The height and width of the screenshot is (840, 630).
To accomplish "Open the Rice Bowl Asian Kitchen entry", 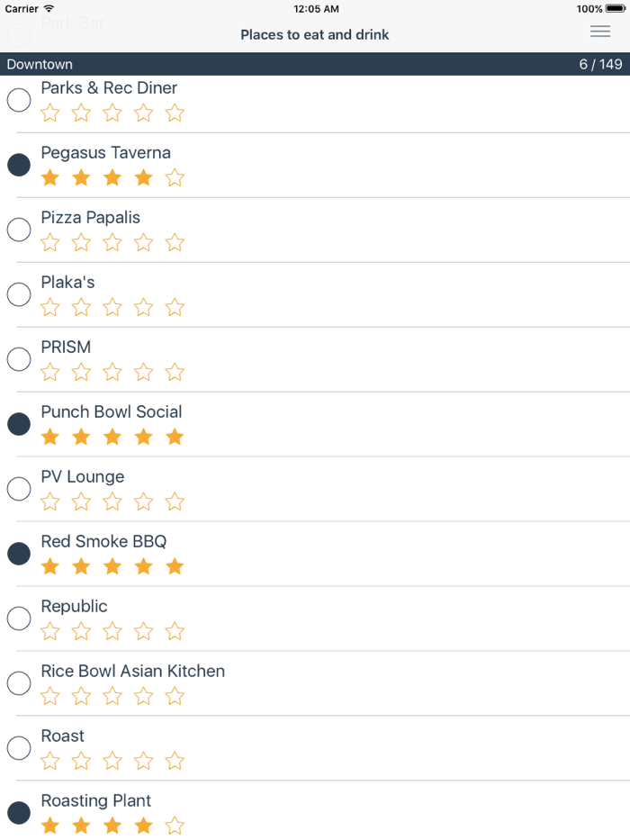I will 132,672.
